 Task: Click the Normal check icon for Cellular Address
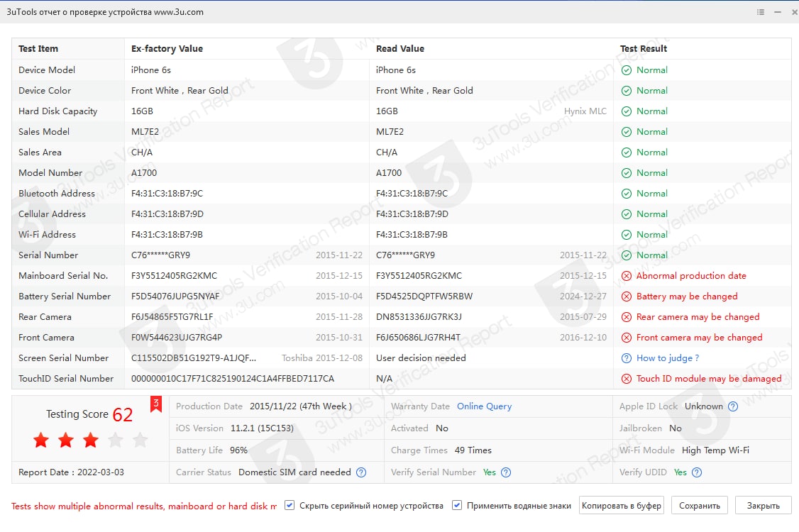pyautogui.click(x=627, y=214)
